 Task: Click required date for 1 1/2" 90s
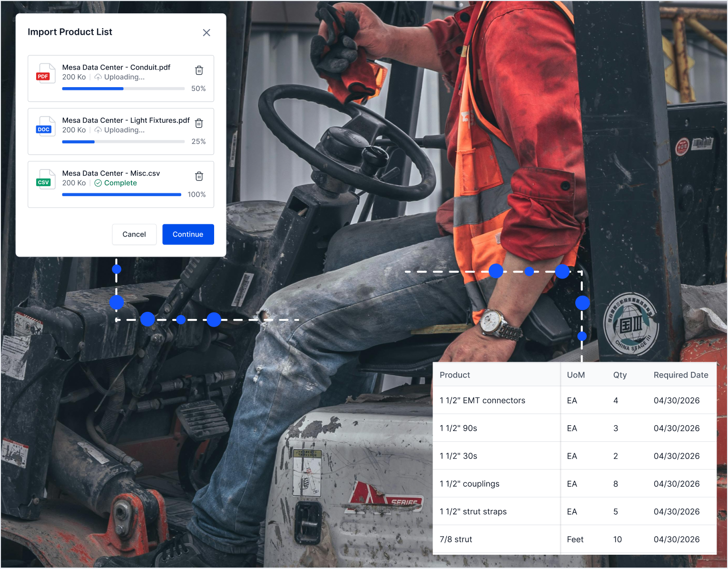click(x=676, y=428)
